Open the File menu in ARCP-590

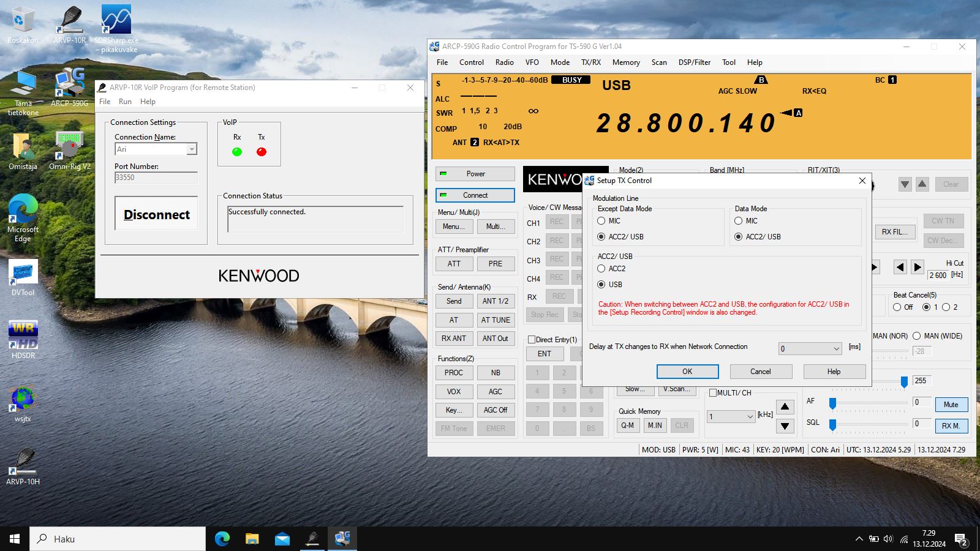coord(442,62)
